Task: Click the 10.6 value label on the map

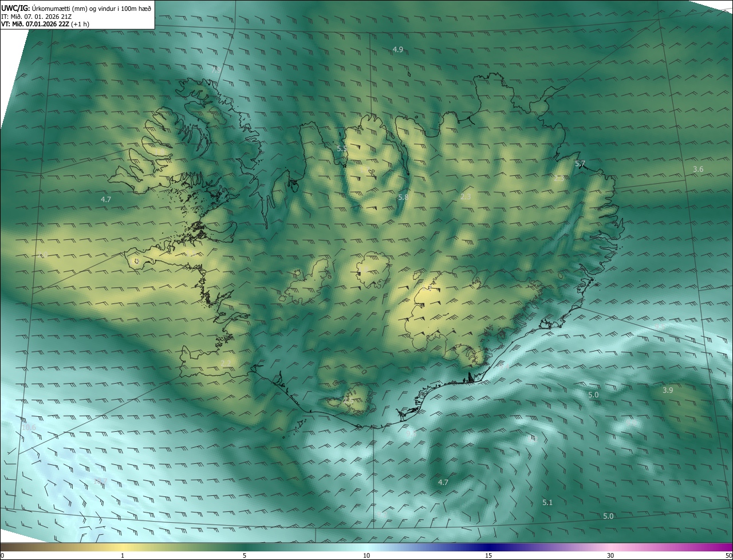Action: (x=29, y=427)
